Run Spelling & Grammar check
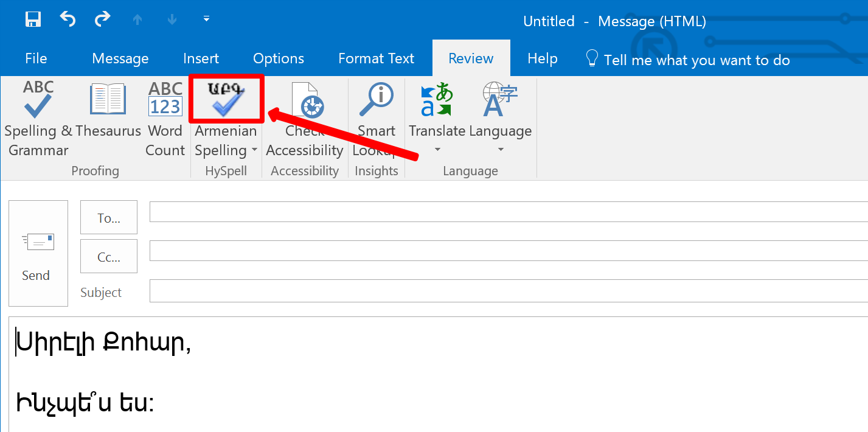Image resolution: width=868 pixels, height=432 pixels. click(38, 119)
